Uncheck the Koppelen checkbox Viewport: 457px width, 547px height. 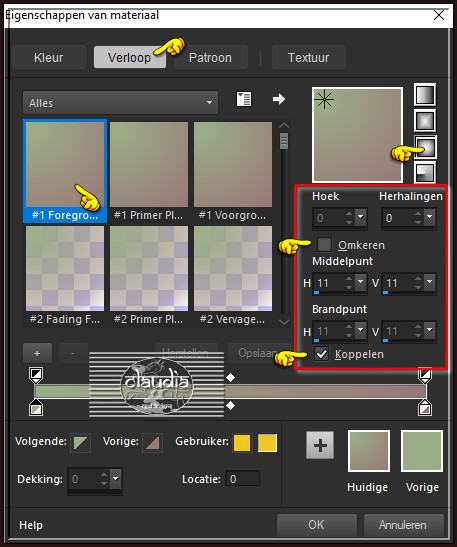coord(321,354)
